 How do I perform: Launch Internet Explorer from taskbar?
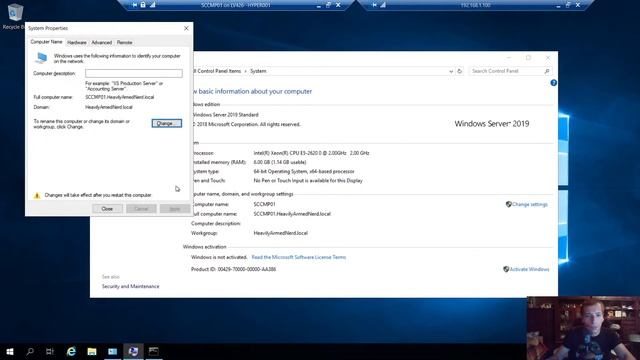[x=71, y=351]
